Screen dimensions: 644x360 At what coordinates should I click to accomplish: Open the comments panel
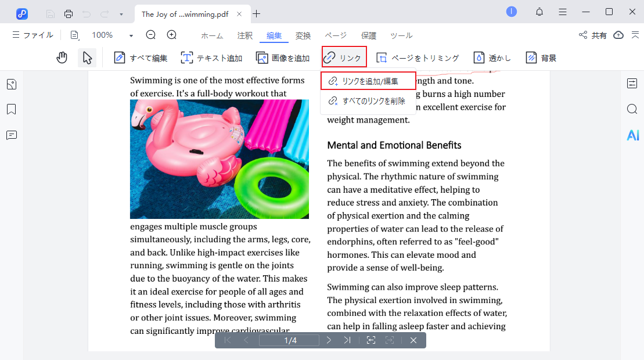tap(12, 135)
